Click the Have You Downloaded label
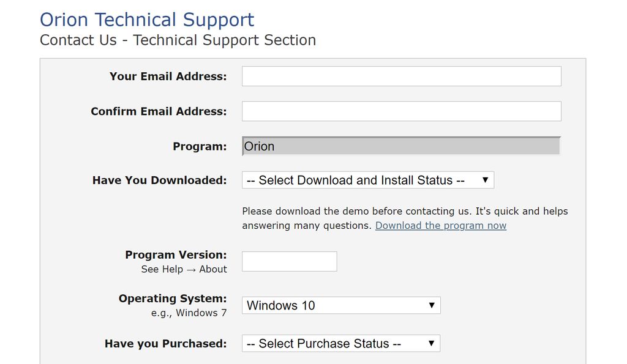 click(159, 180)
